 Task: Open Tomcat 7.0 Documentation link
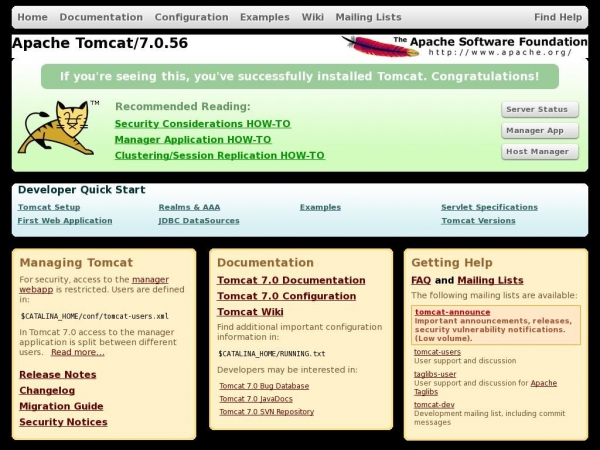pyautogui.click(x=291, y=280)
